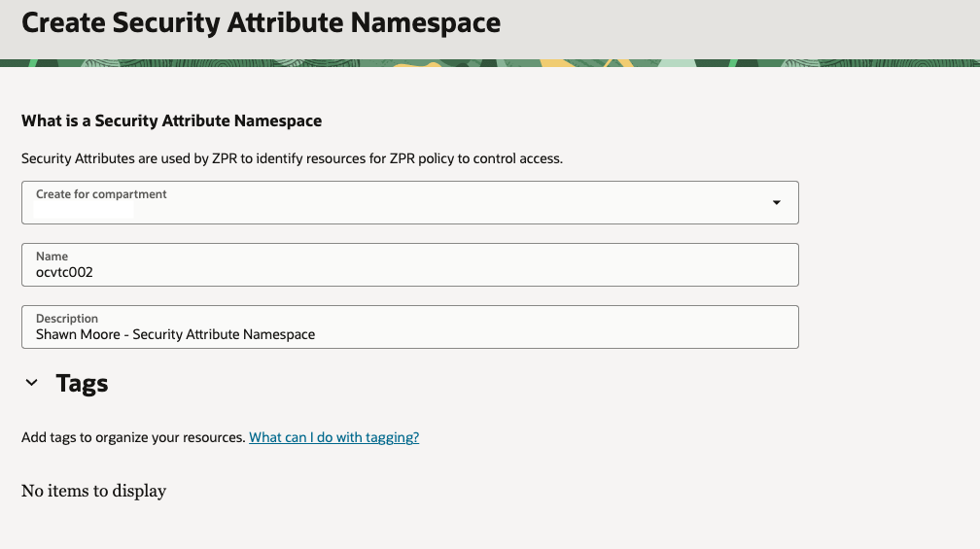The image size is (980, 549).
Task: Click the "Create for compartment" label
Action: click(x=101, y=194)
